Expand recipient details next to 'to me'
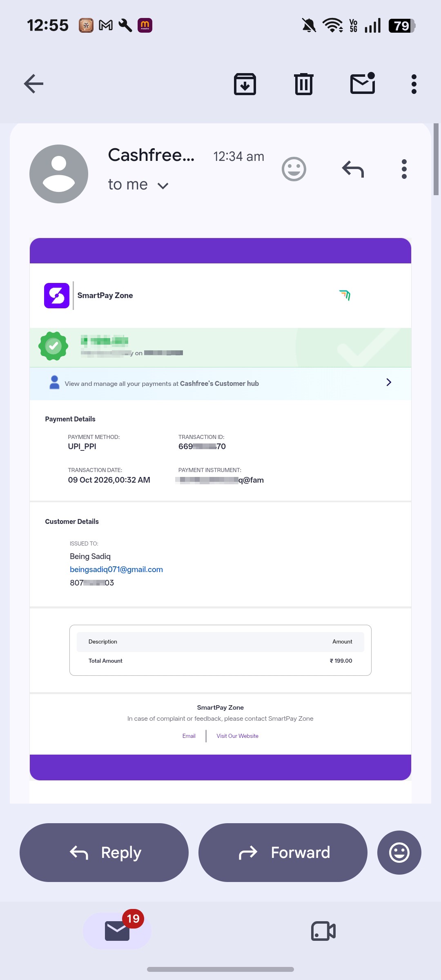The image size is (441, 980). [163, 186]
